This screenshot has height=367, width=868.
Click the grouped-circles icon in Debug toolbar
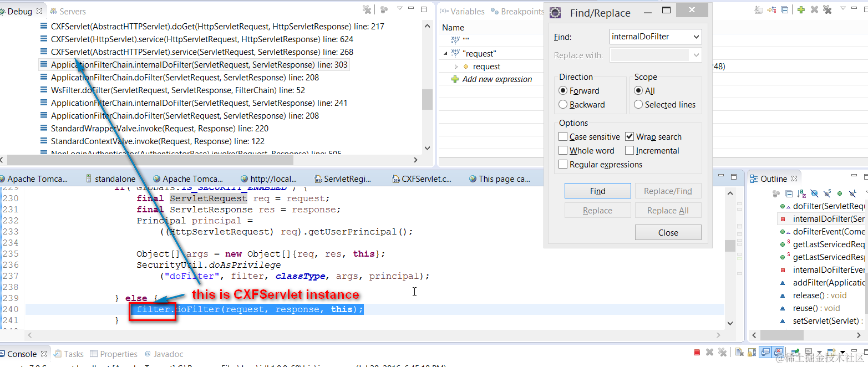click(x=384, y=9)
